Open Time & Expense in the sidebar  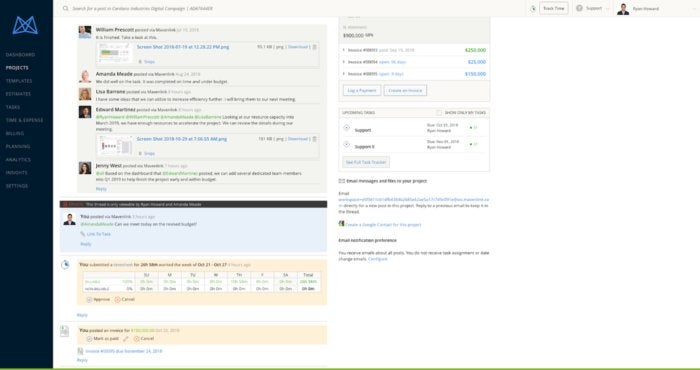tap(25, 121)
